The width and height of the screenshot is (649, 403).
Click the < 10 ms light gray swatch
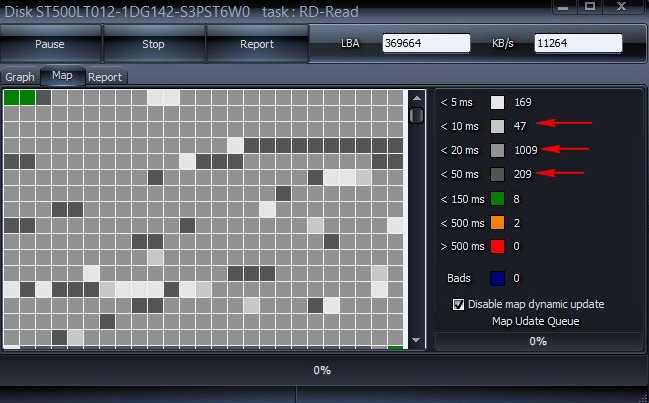point(498,126)
